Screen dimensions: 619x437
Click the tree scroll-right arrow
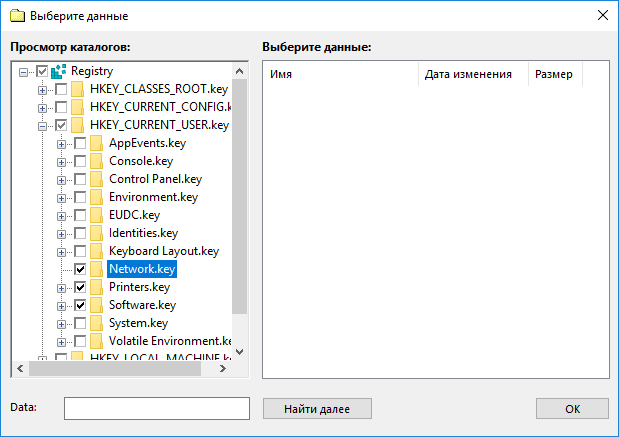[x=223, y=369]
